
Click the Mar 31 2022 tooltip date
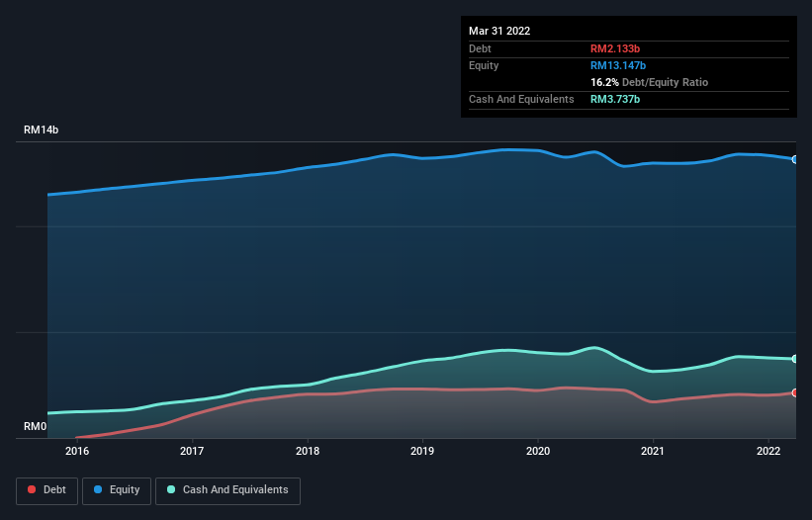(499, 31)
